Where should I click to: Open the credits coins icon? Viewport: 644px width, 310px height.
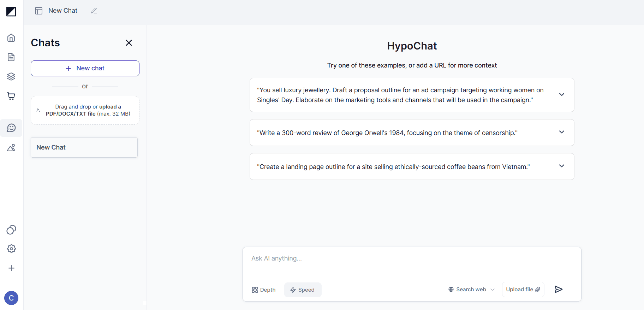point(11,230)
